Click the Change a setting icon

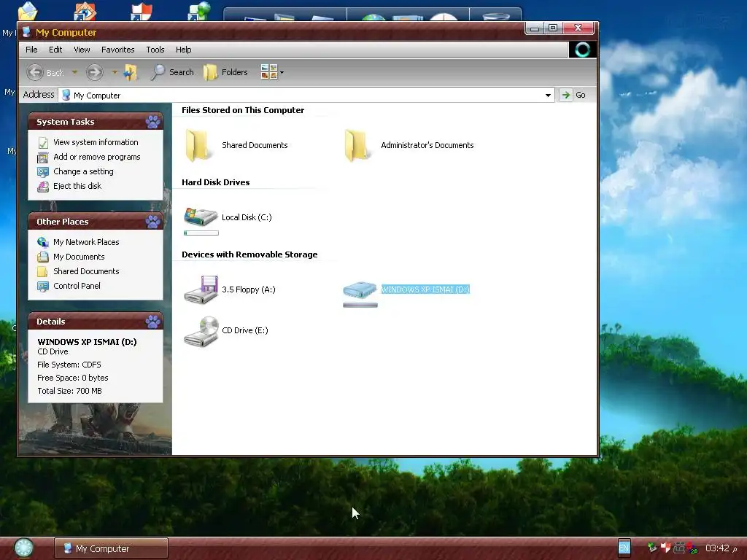pos(43,172)
